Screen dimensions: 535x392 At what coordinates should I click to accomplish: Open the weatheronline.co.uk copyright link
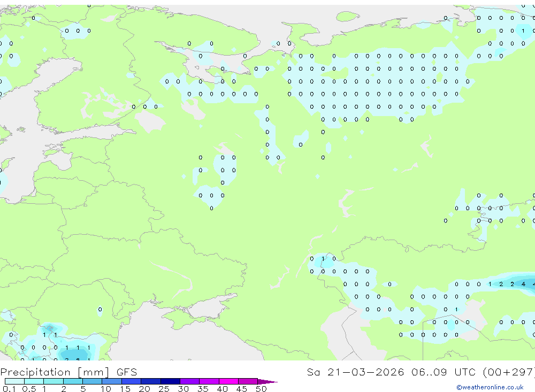pyautogui.click(x=490, y=387)
